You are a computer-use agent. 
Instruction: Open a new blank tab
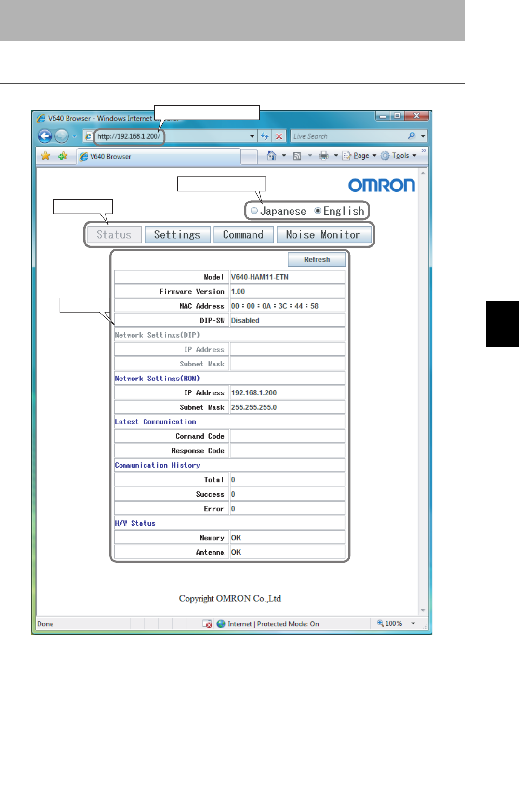(x=249, y=157)
